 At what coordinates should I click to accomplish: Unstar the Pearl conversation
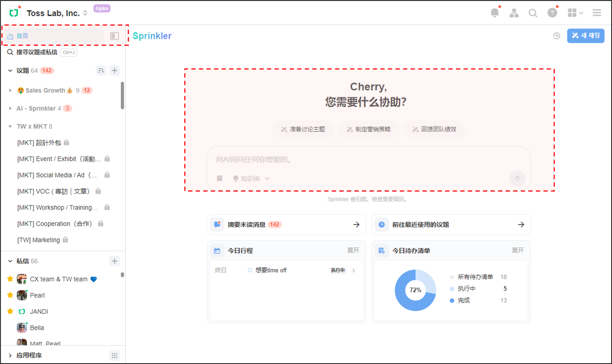pyautogui.click(x=10, y=295)
